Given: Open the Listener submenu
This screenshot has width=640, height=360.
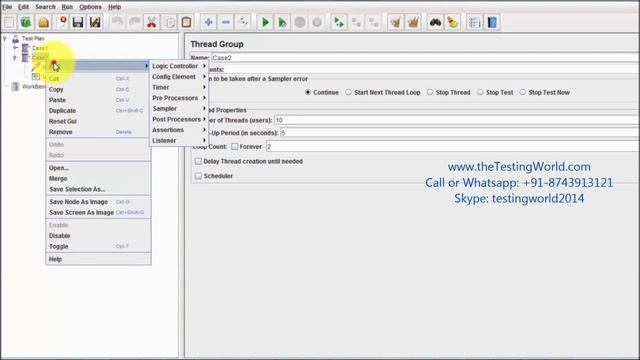Looking at the screenshot, I should coord(179,140).
